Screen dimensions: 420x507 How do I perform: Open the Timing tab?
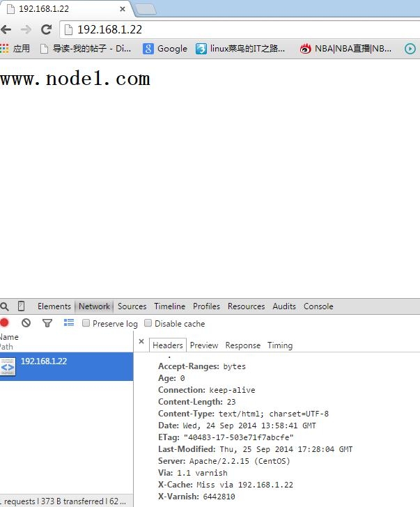pos(280,345)
